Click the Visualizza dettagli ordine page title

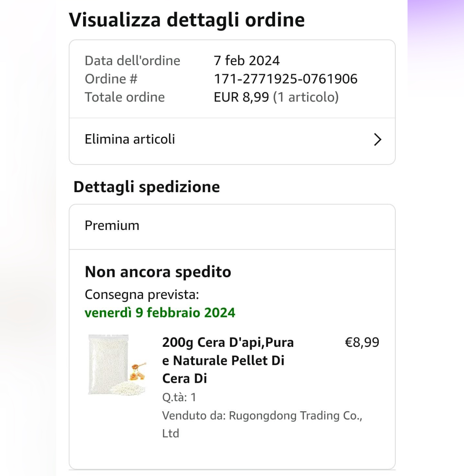click(187, 20)
